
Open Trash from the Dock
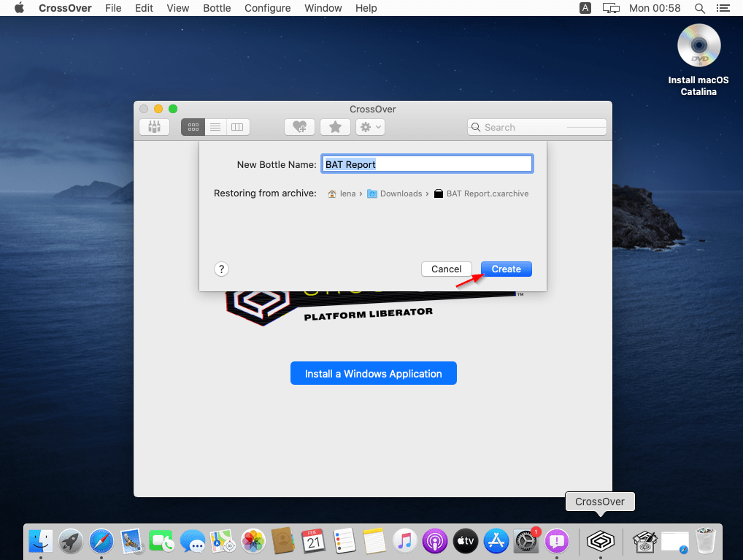706,541
